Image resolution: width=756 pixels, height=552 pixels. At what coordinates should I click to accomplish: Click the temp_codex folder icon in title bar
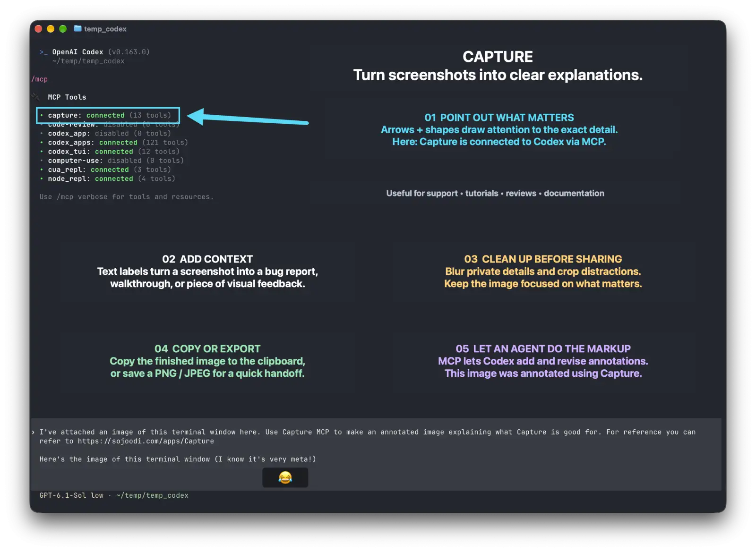click(77, 29)
